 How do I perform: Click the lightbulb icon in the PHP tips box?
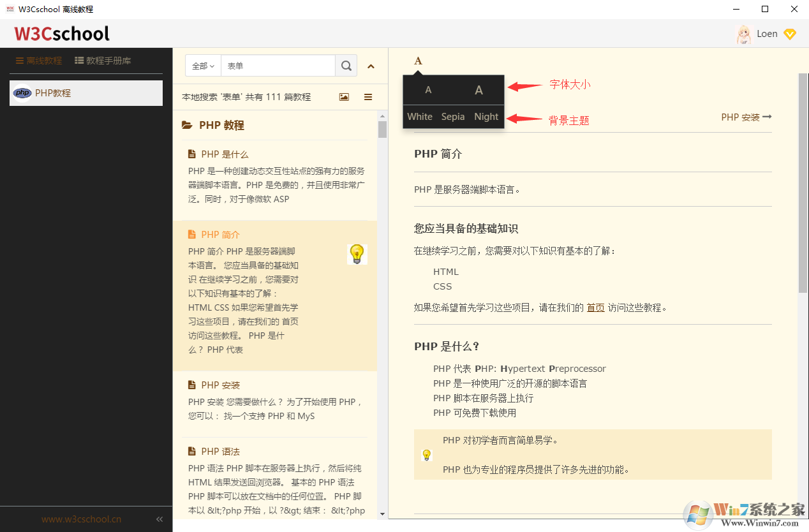(x=426, y=455)
